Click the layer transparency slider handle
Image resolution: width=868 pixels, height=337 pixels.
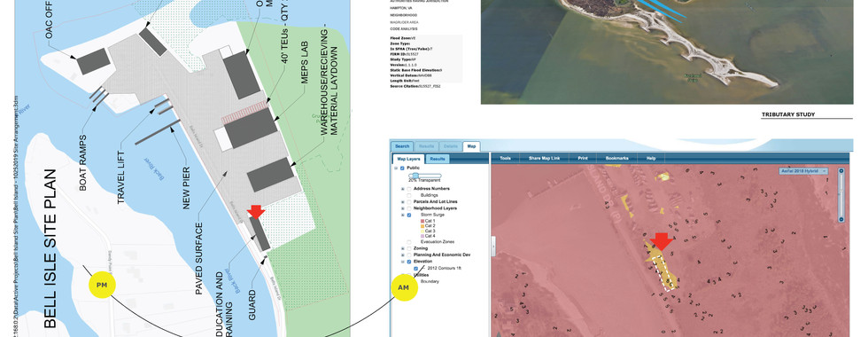[415, 176]
